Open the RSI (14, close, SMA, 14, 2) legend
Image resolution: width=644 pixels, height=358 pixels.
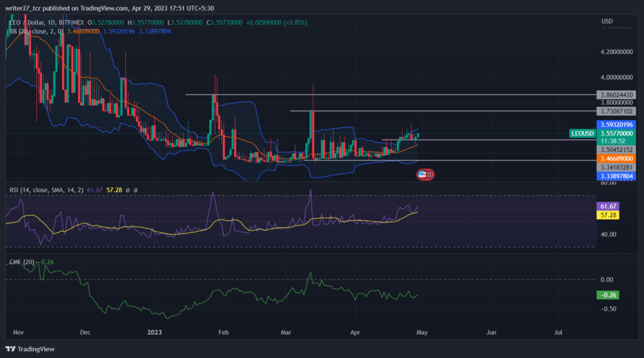(x=47, y=190)
